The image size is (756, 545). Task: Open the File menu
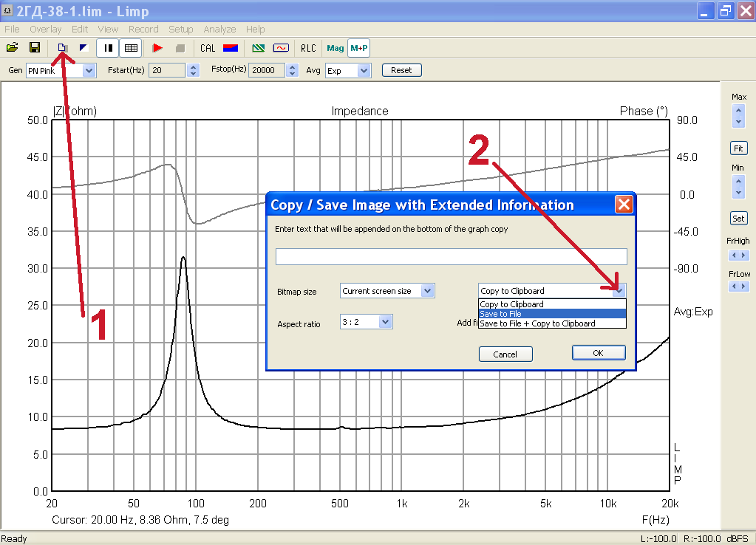(x=12, y=30)
